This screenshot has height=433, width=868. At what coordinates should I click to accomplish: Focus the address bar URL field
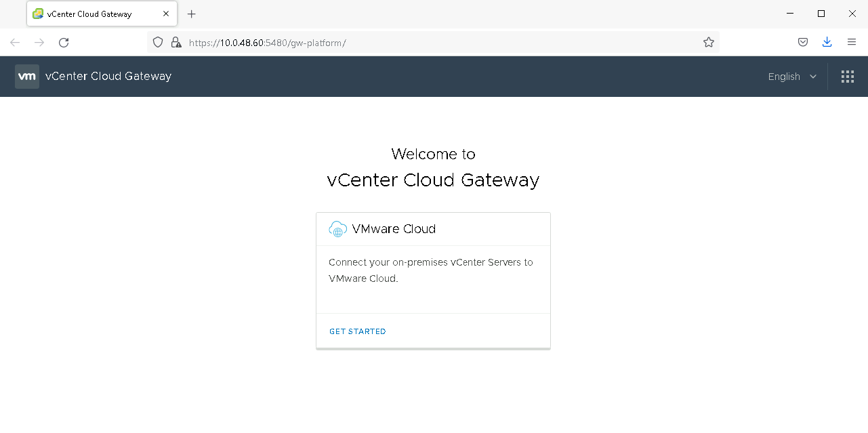pos(434,43)
